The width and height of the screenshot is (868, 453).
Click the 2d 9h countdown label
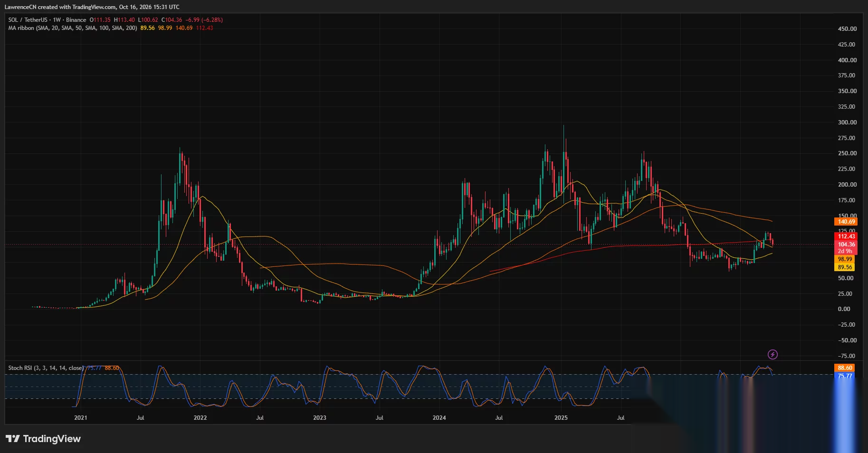[845, 251]
